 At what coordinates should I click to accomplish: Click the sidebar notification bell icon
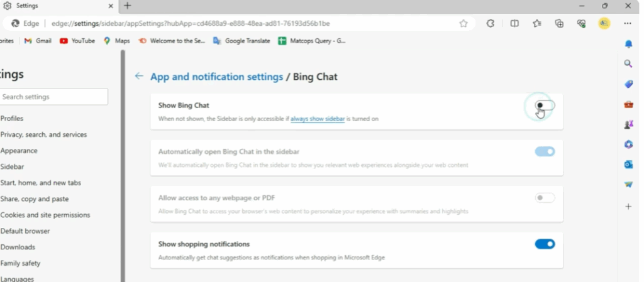628,43
